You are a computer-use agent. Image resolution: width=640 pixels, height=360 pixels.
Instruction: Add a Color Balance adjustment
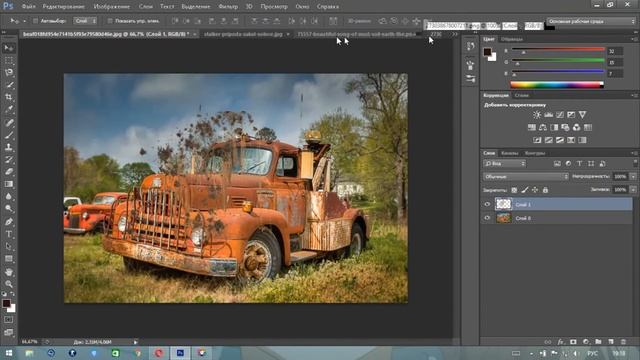click(x=543, y=127)
